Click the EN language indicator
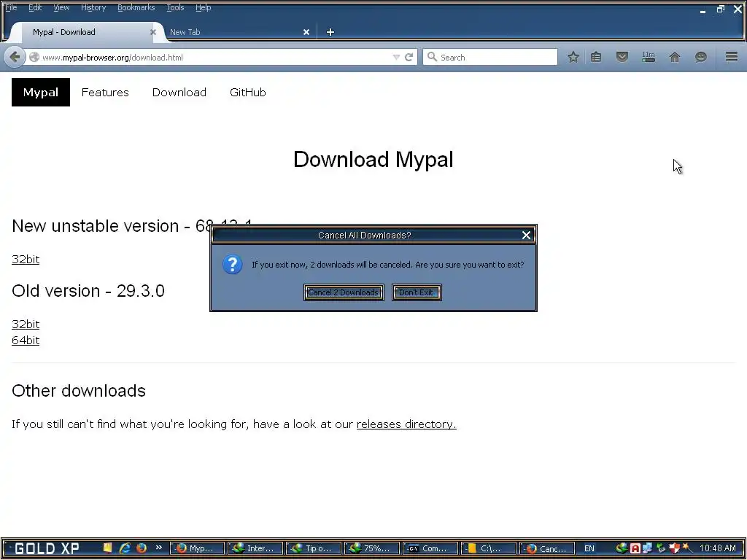This screenshot has width=747, height=560. point(589,548)
